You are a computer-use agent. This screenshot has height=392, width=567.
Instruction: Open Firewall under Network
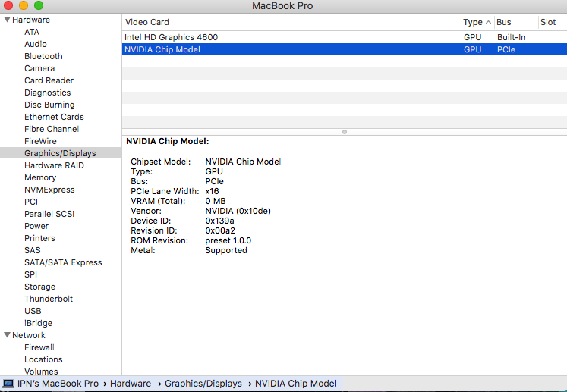point(39,347)
